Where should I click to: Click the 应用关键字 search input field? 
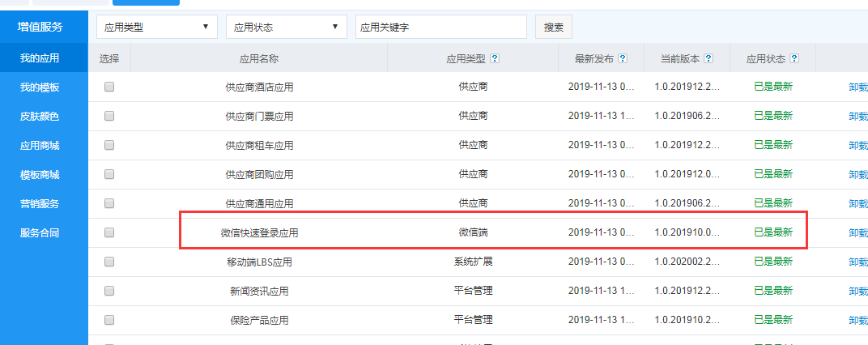440,27
